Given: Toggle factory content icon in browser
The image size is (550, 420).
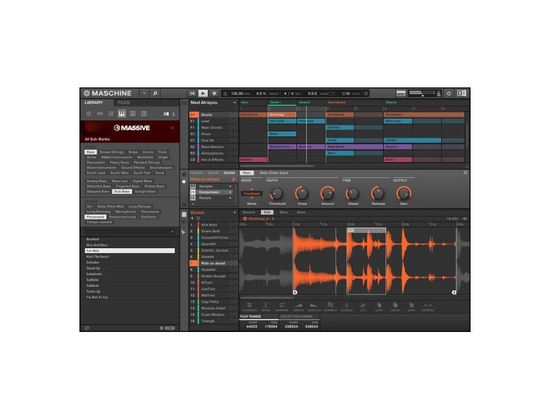Looking at the screenshot, I should point(166,114).
